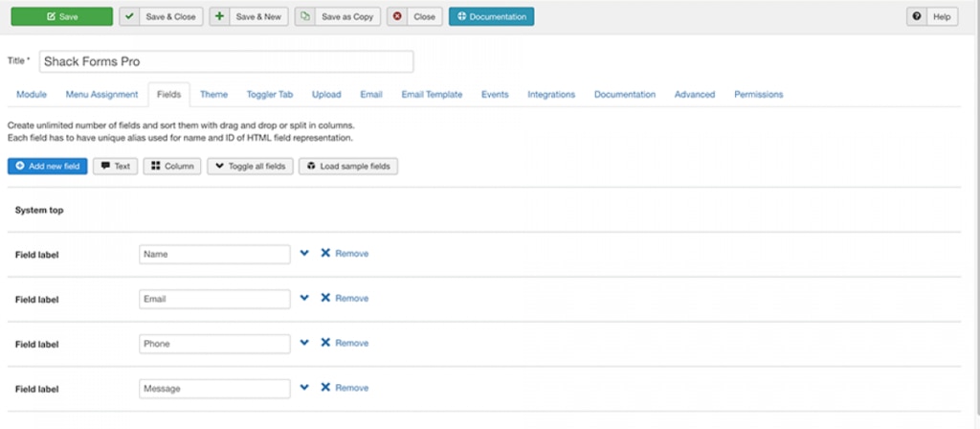Open the Help button label
The width and height of the screenshot is (980, 429).
(x=942, y=17)
